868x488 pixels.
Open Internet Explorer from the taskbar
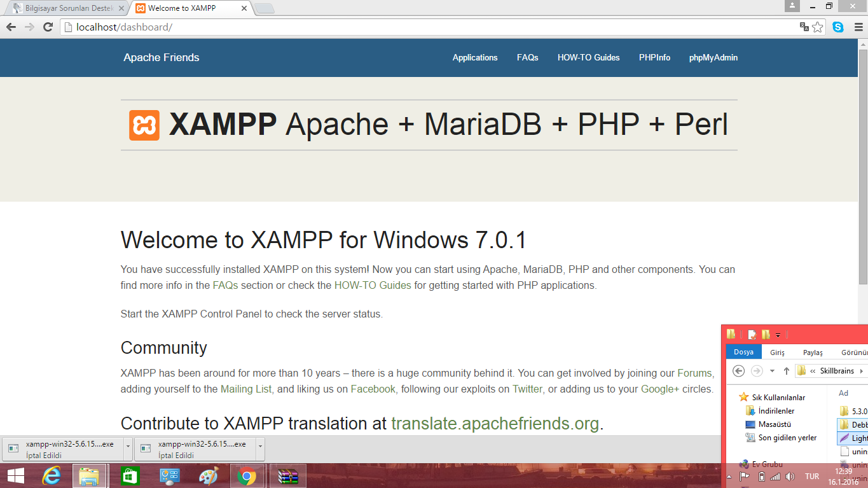(52, 476)
